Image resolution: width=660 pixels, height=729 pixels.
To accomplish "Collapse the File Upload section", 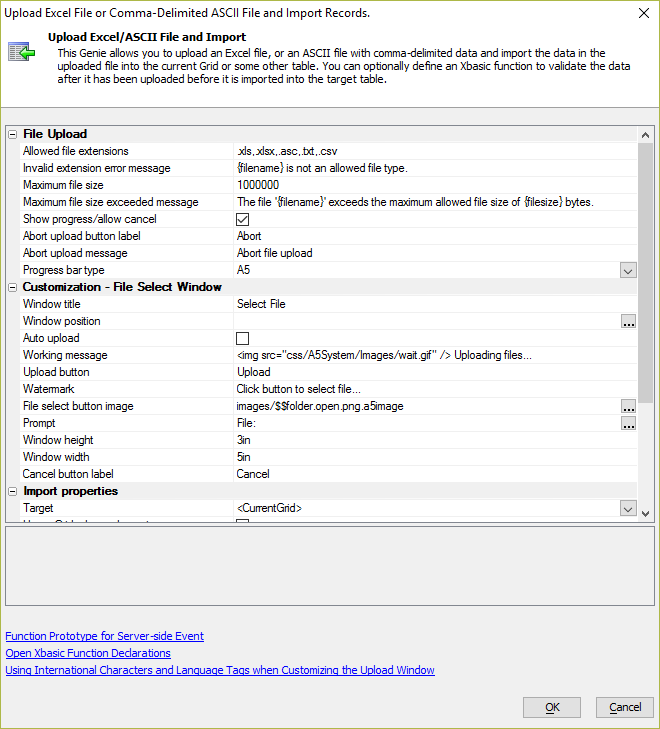I will (13, 134).
